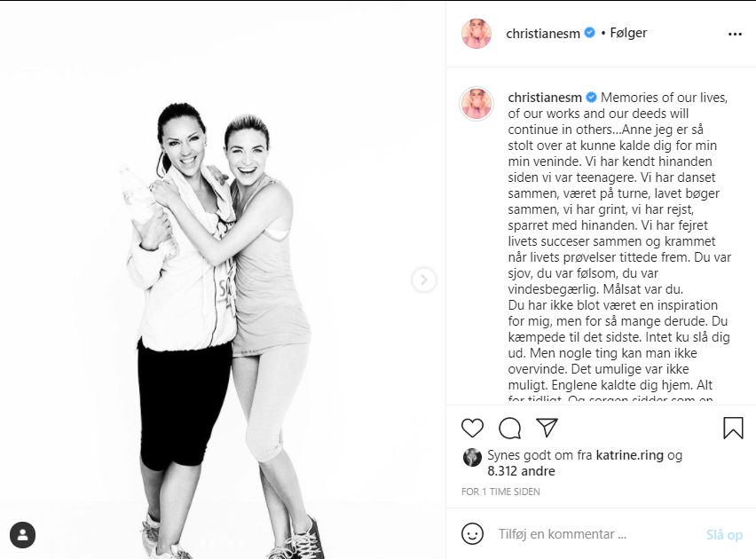Like the post with the heart icon
The image size is (756, 559).
[472, 428]
